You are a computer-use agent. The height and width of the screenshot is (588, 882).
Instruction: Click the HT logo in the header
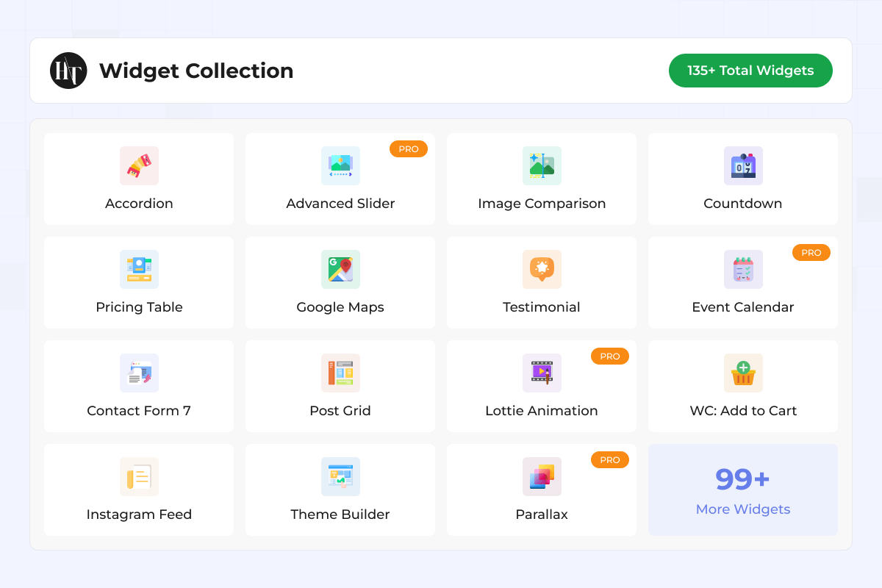(68, 71)
